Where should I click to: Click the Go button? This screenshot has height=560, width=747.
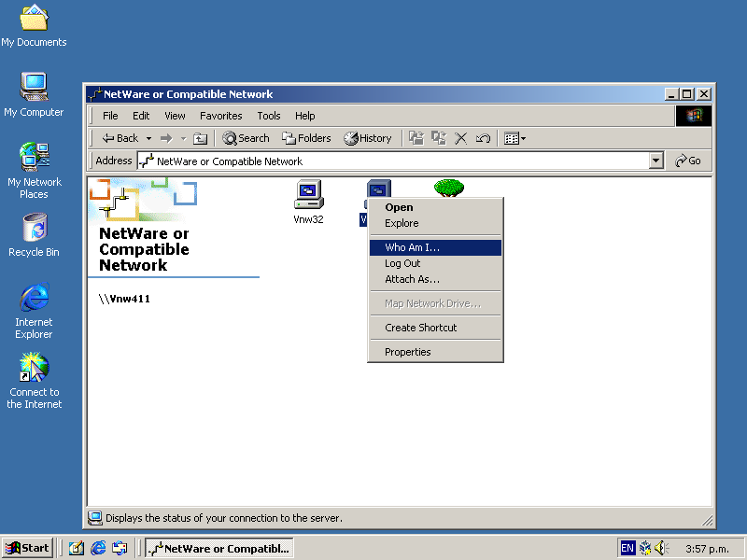[x=688, y=161]
